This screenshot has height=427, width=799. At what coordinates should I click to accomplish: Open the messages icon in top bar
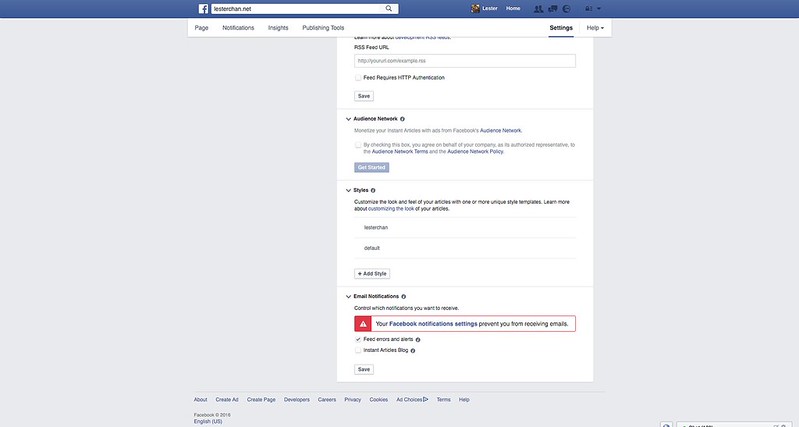(553, 8)
